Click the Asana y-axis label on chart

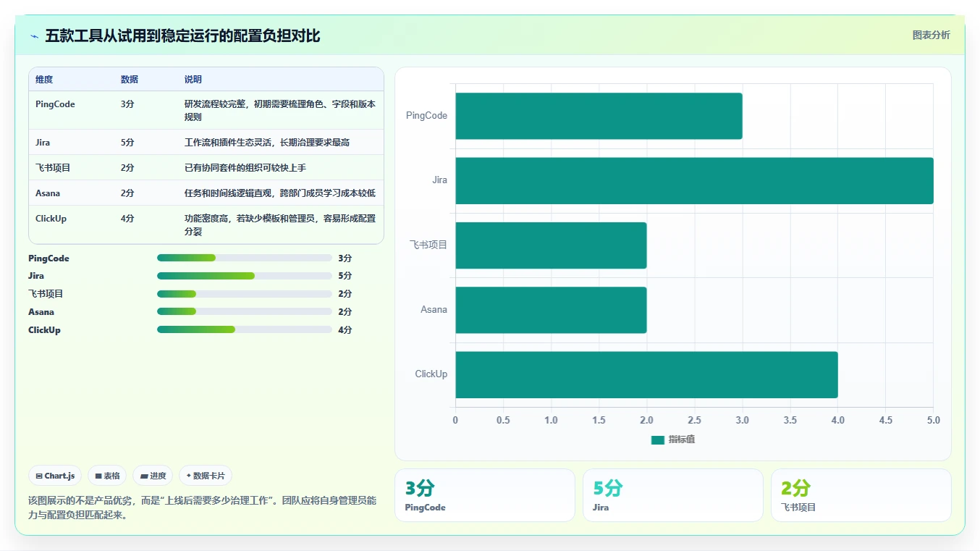coord(434,310)
